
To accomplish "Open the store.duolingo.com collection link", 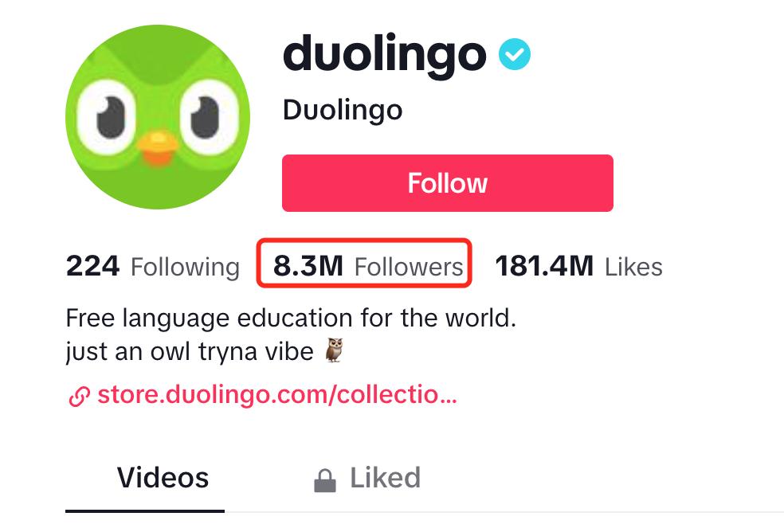I will 277,395.
